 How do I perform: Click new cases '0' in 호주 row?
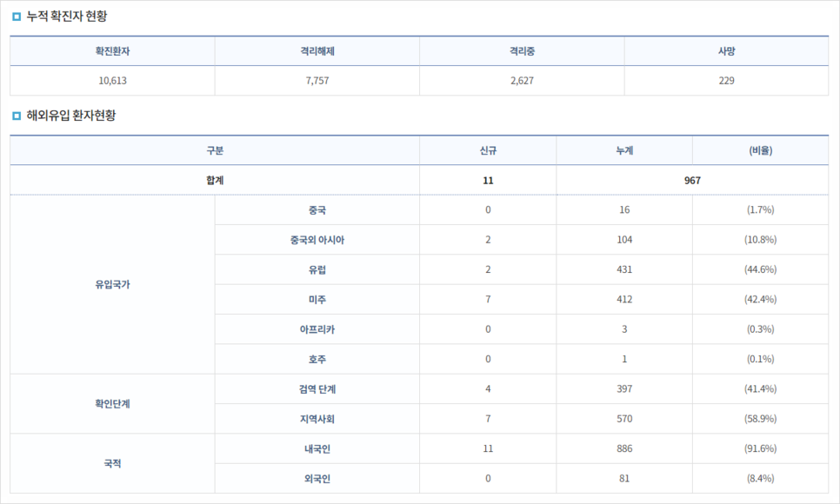[488, 360]
